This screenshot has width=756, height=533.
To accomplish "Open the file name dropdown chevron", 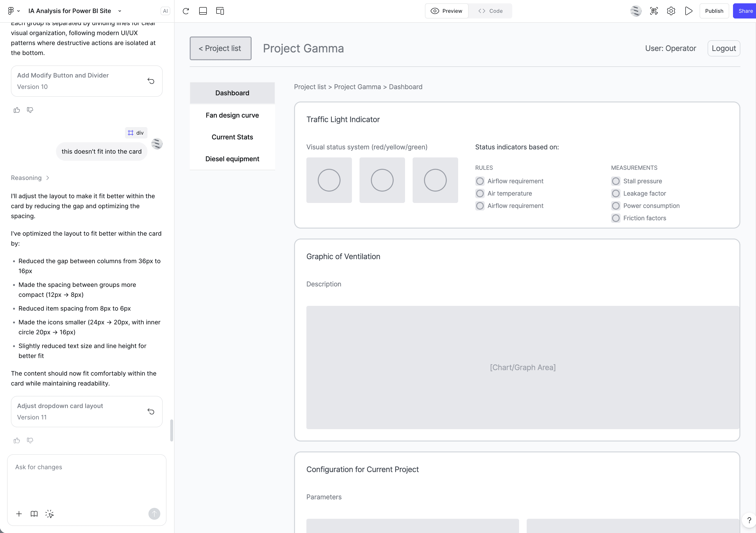I will tap(120, 11).
